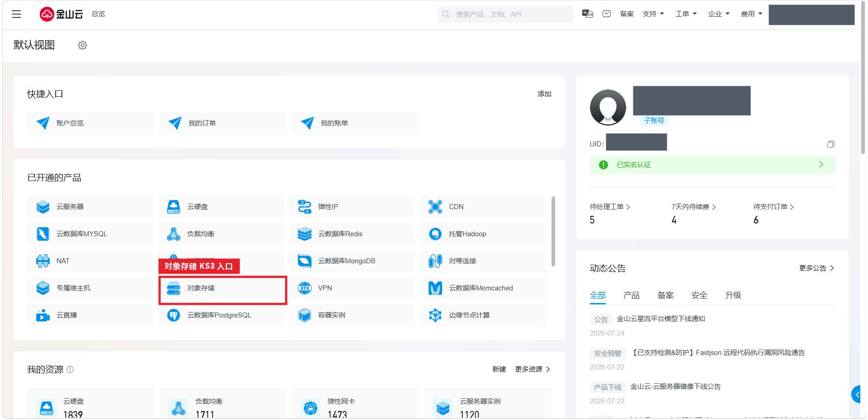The image size is (868, 420).
Task: Open 备案 in the top navigation
Action: 627,14
